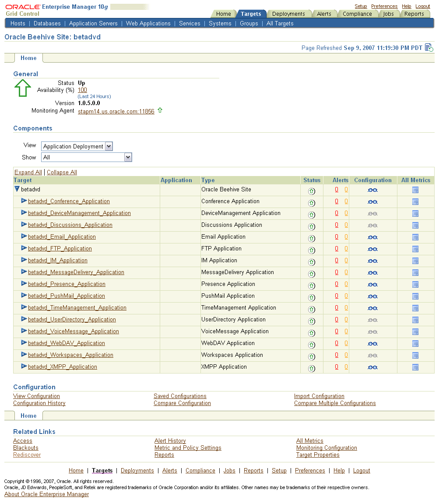Expand the betadvd_Email_Application tree node
The image size is (439, 504).
[x=24, y=236]
